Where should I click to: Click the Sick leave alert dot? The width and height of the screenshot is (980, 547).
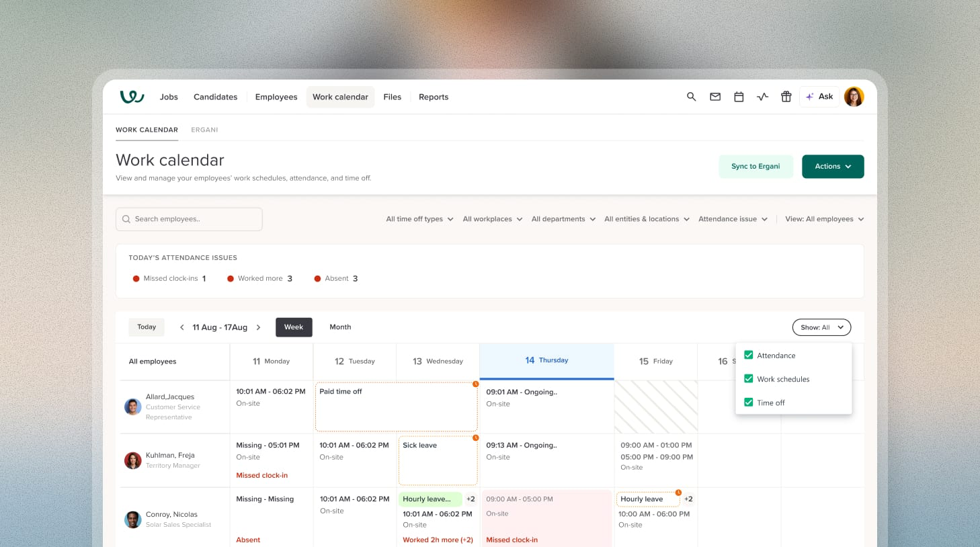click(476, 437)
